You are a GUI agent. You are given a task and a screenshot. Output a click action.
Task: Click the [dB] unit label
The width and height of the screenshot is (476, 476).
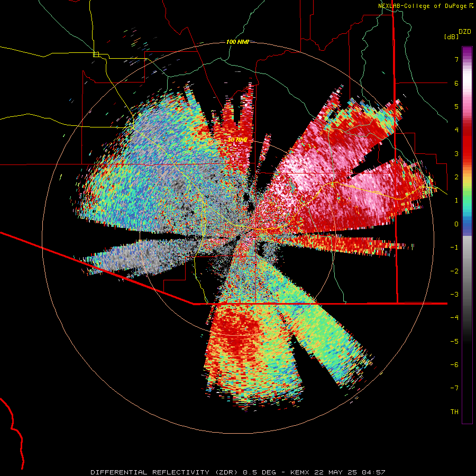tap(451, 37)
